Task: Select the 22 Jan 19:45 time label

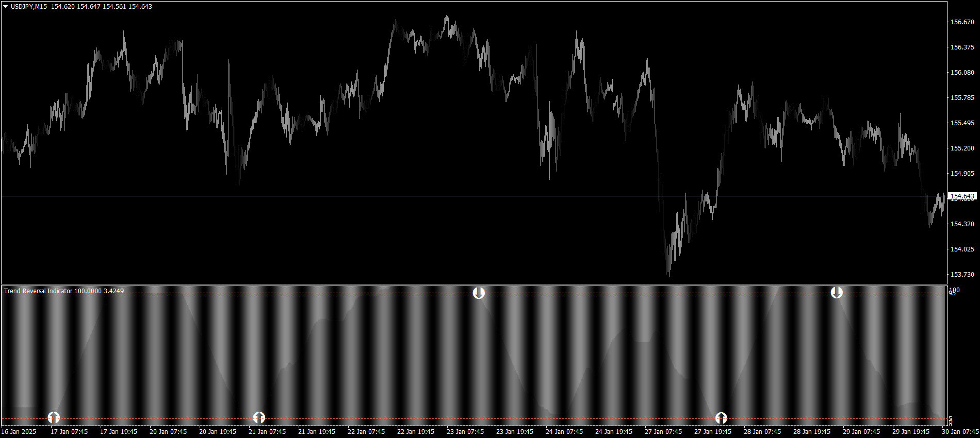Action: pyautogui.click(x=416, y=432)
